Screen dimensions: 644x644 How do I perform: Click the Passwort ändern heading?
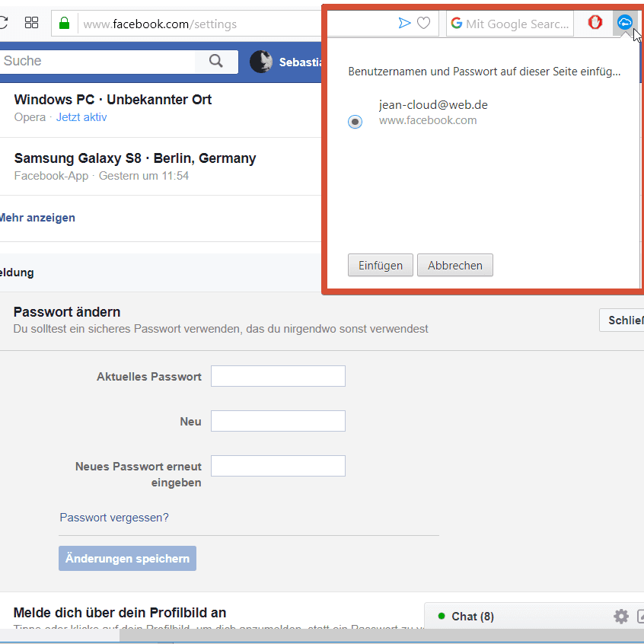67,312
